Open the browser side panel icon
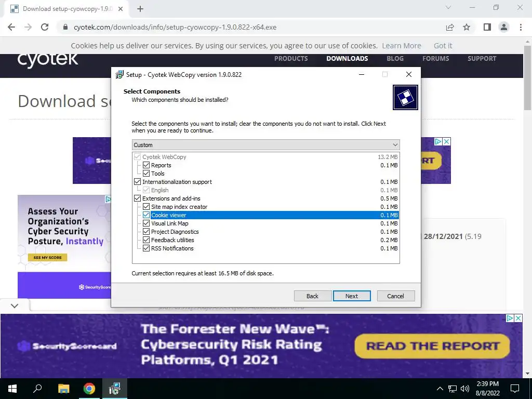 [x=487, y=27]
